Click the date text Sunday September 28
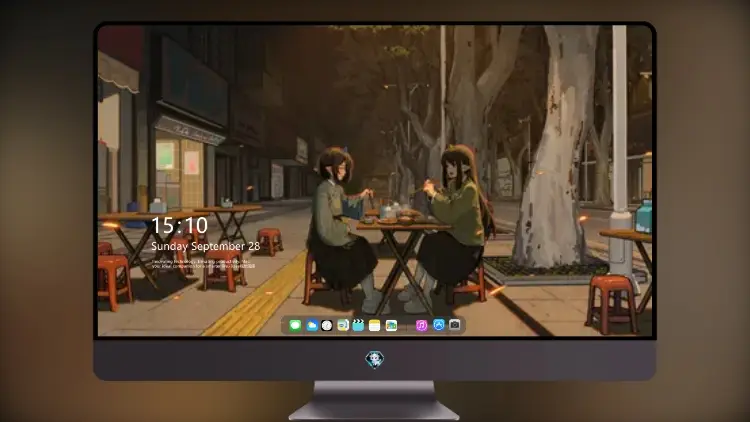Image resolution: width=750 pixels, height=422 pixels. pos(206,246)
